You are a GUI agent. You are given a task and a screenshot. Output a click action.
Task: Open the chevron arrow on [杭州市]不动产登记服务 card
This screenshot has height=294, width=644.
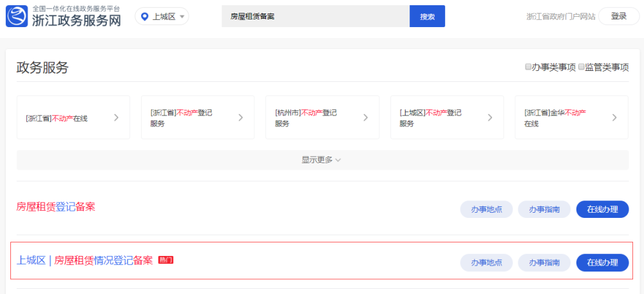(x=366, y=117)
